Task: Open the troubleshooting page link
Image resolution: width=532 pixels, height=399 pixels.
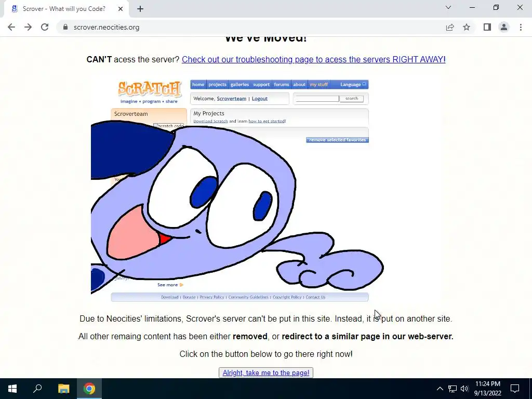Action: [313, 59]
